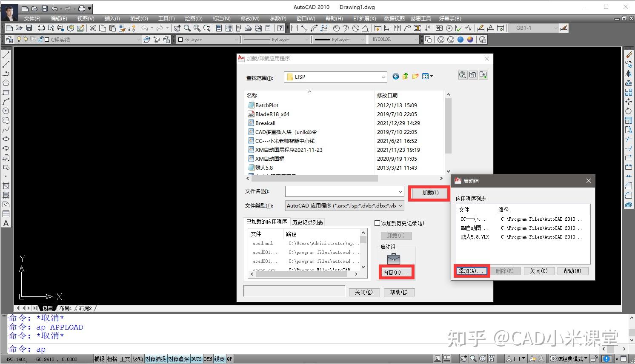635x364 pixels.
Task: Open the XM经典模式 workspace dropdown
Action: [569, 359]
